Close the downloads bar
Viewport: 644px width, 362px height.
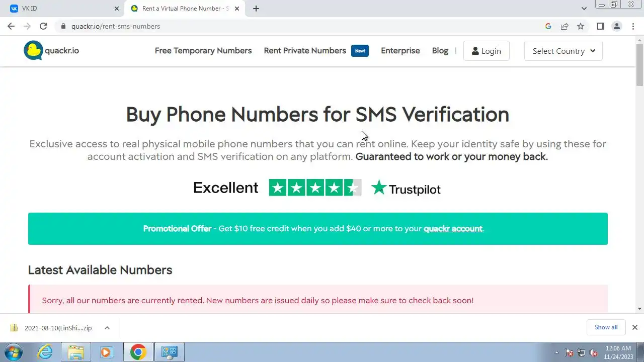click(635, 327)
